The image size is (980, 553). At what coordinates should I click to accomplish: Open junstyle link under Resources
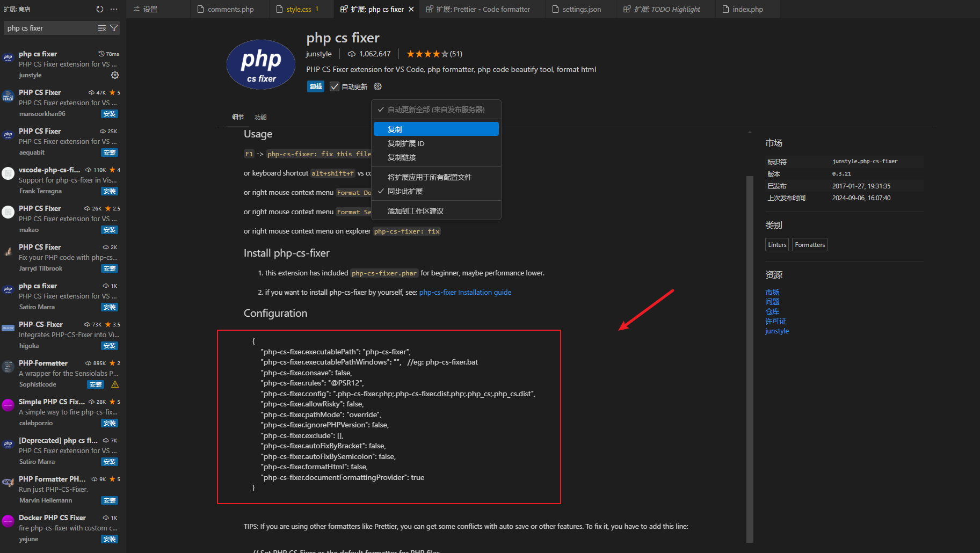click(777, 331)
